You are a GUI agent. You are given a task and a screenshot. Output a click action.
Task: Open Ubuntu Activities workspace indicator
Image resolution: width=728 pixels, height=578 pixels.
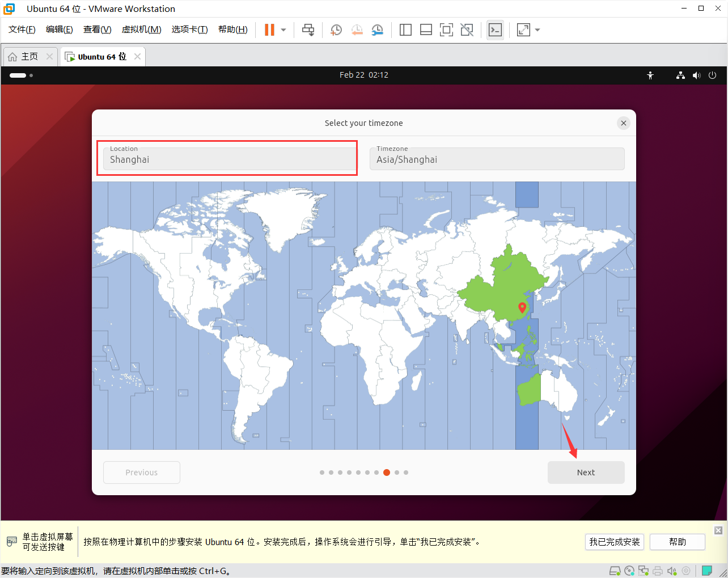21,75
